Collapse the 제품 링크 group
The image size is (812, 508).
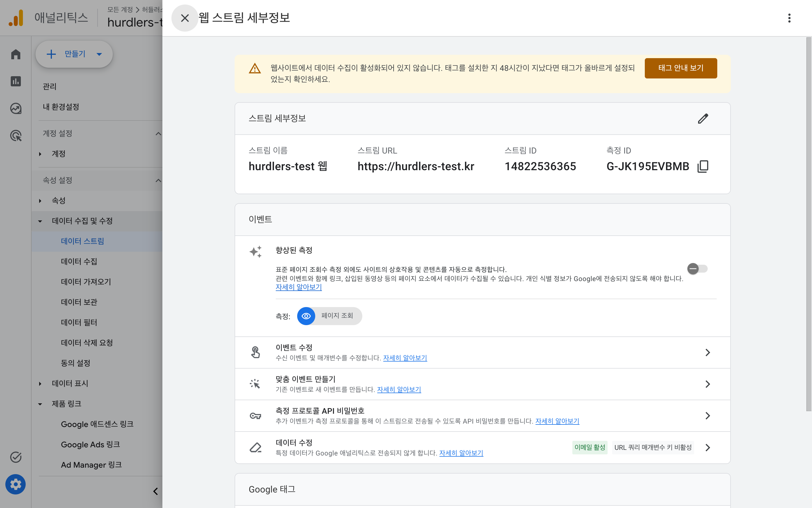[40, 404]
